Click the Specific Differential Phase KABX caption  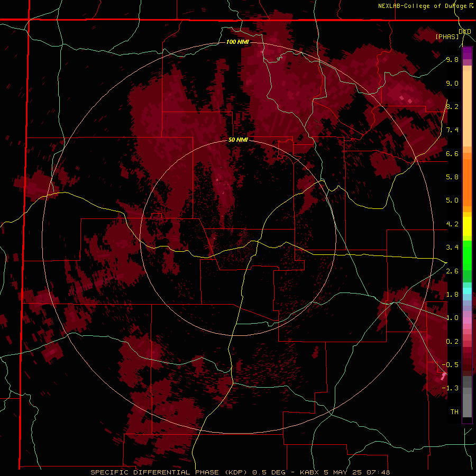point(240,472)
